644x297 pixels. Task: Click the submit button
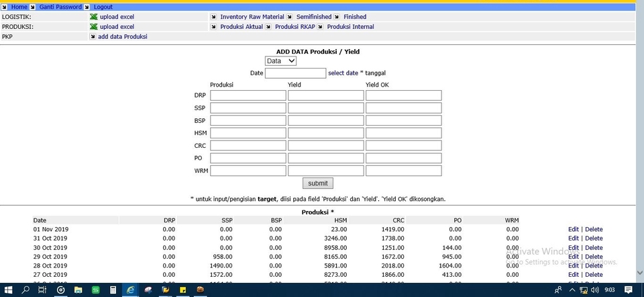[x=318, y=183]
